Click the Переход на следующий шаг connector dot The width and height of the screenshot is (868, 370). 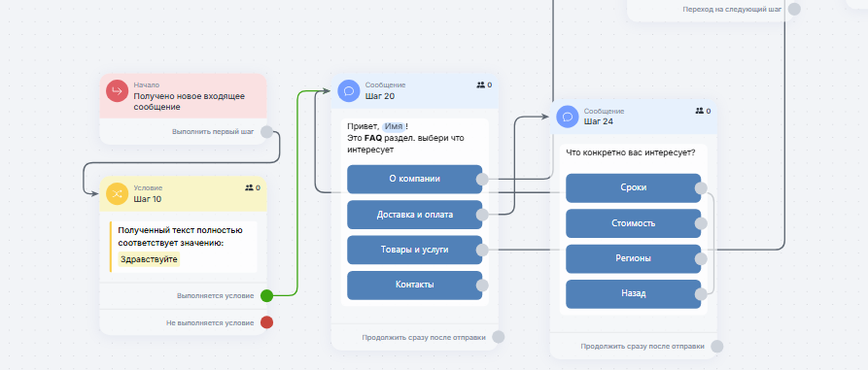[x=794, y=9]
